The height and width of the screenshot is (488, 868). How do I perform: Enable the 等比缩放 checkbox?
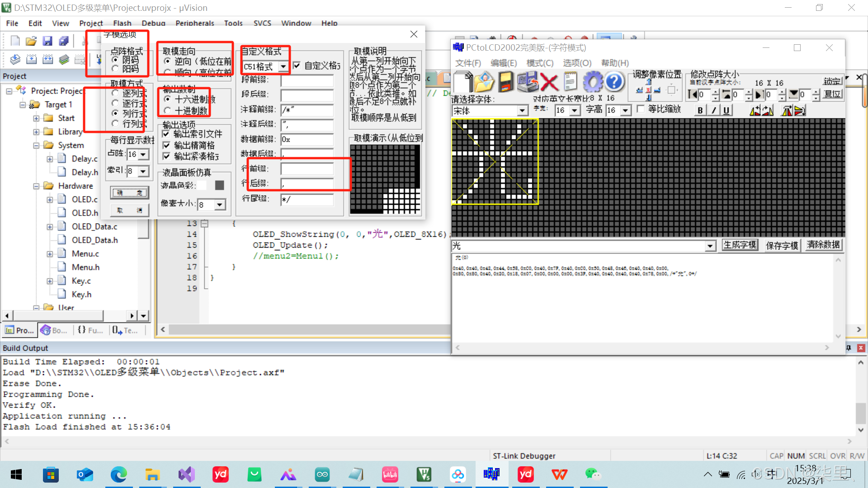tap(640, 109)
